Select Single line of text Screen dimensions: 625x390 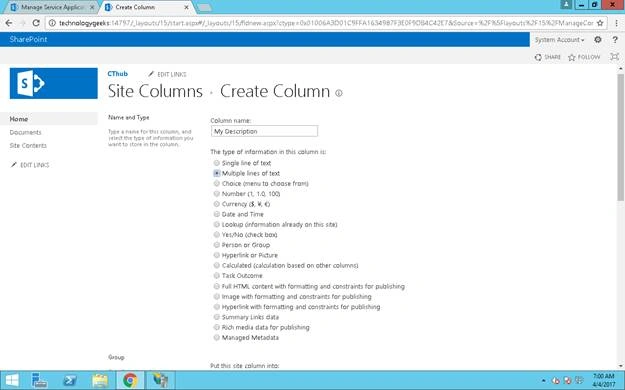216,163
